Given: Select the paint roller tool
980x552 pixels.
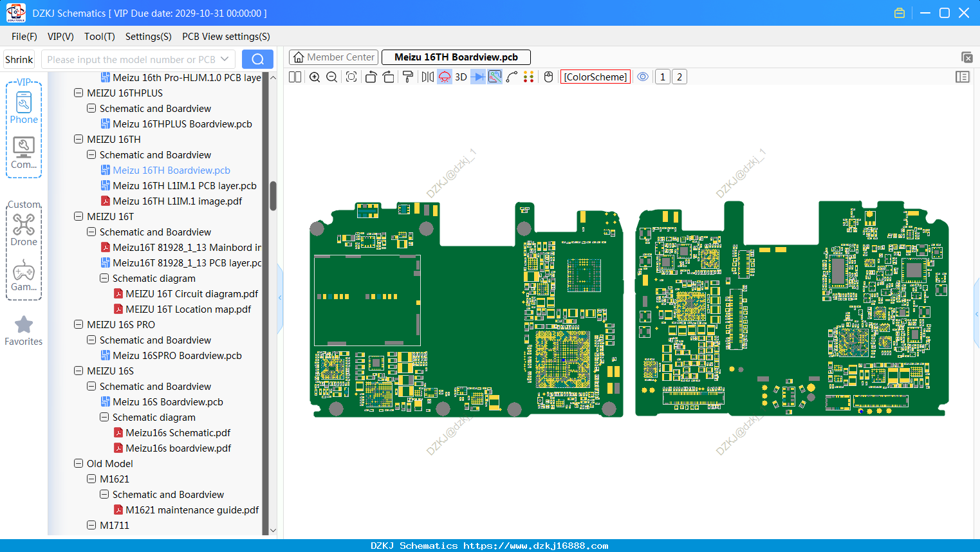Looking at the screenshot, I should (x=408, y=77).
